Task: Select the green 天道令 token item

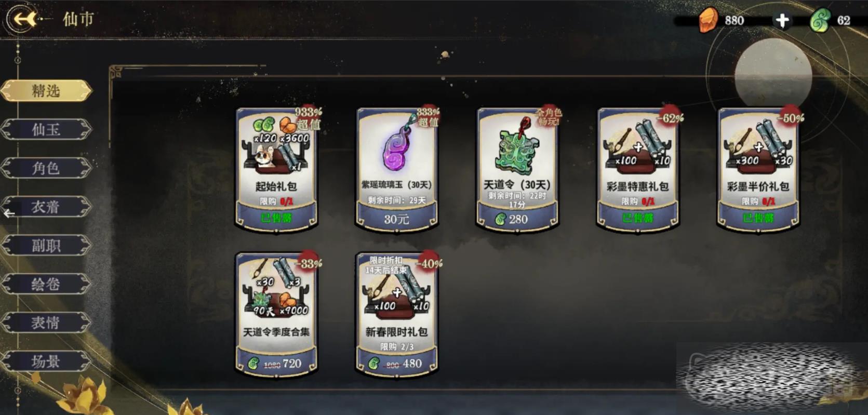Action: 516,148
